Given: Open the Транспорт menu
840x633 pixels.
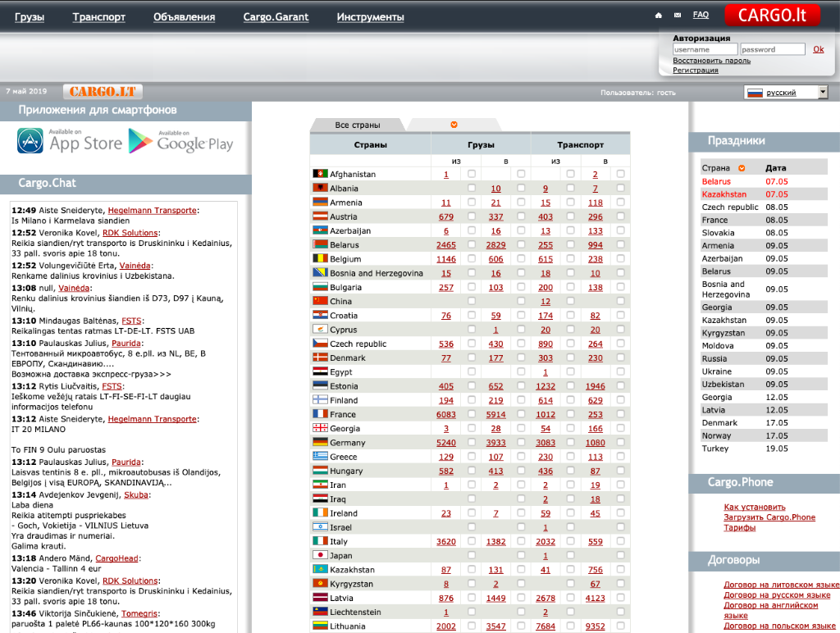Looking at the screenshot, I should (x=99, y=17).
